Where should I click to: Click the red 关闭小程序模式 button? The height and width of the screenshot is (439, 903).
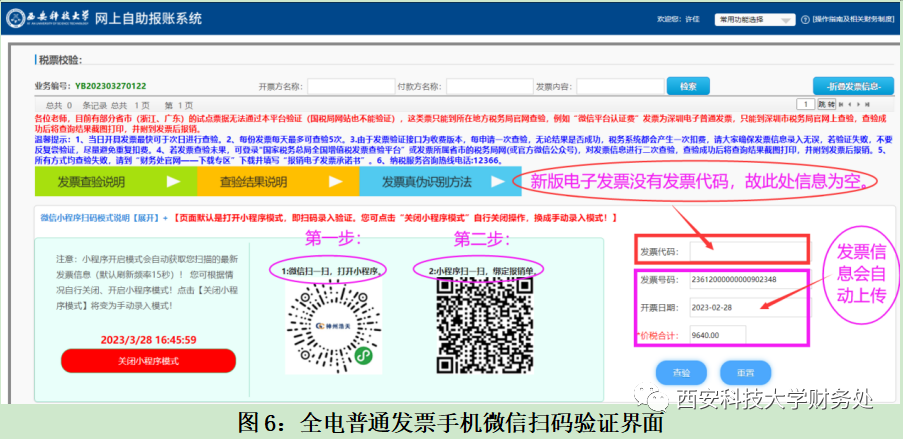[x=149, y=361]
